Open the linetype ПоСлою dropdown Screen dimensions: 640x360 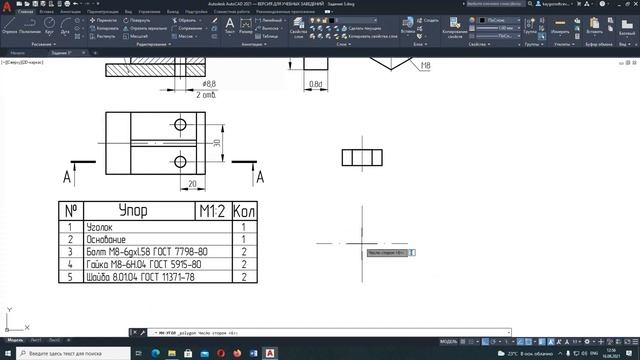499,36
